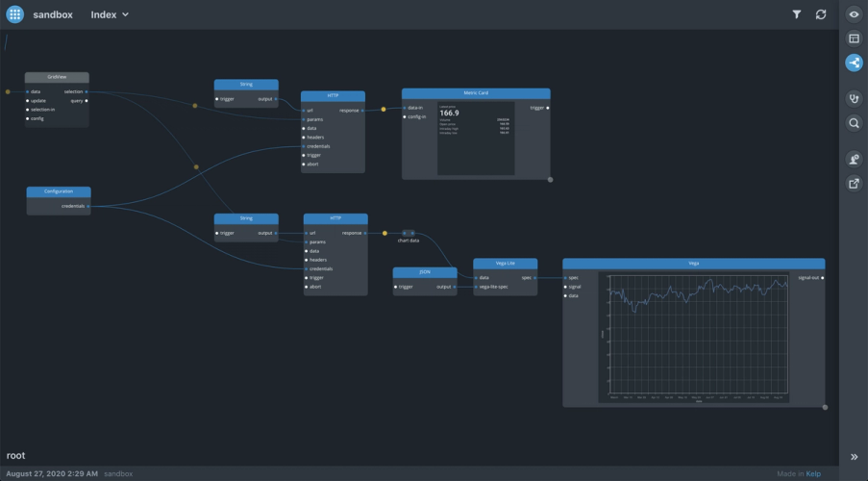
Task: Click the selection-in port on GridView
Action: pos(28,110)
